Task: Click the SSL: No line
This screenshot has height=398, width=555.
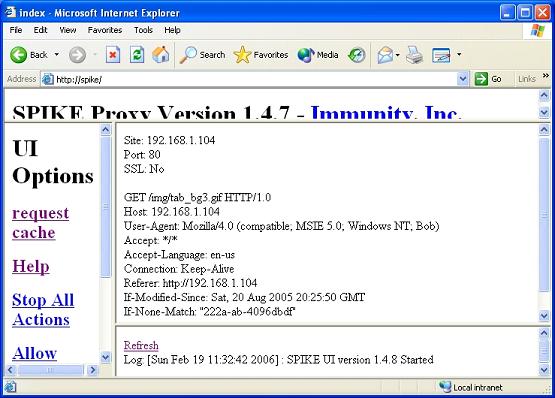Action: click(144, 169)
